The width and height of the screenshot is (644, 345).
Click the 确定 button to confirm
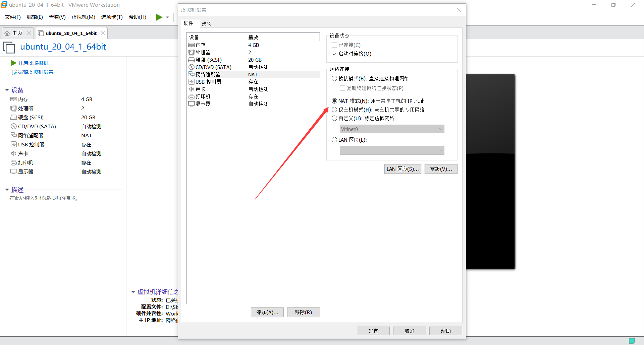click(x=373, y=331)
